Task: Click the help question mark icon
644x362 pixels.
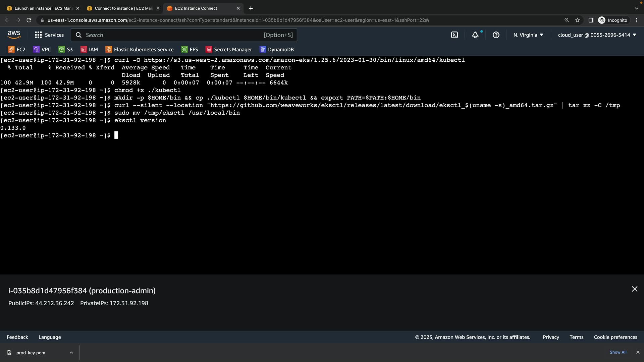Action: 496,35
